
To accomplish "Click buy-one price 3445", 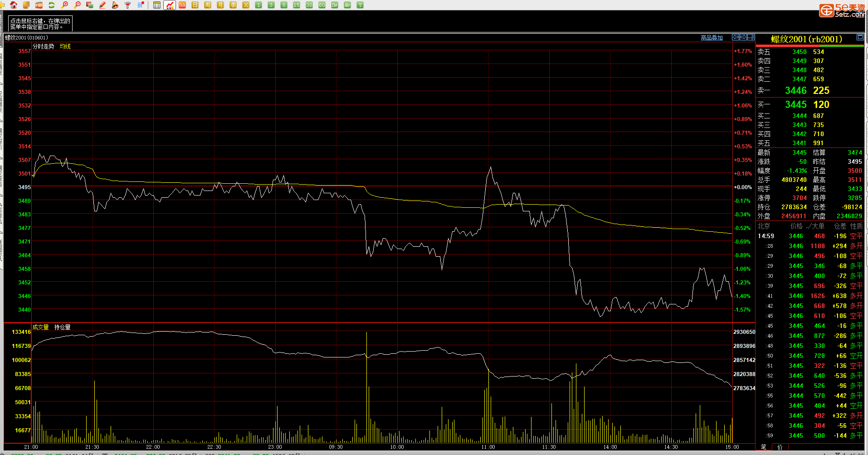I will [x=796, y=105].
